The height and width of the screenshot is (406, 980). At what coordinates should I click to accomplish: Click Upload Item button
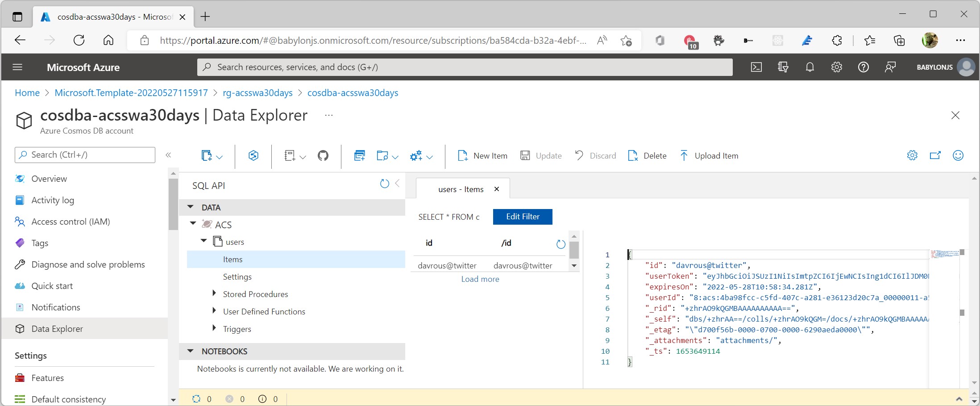[709, 155]
